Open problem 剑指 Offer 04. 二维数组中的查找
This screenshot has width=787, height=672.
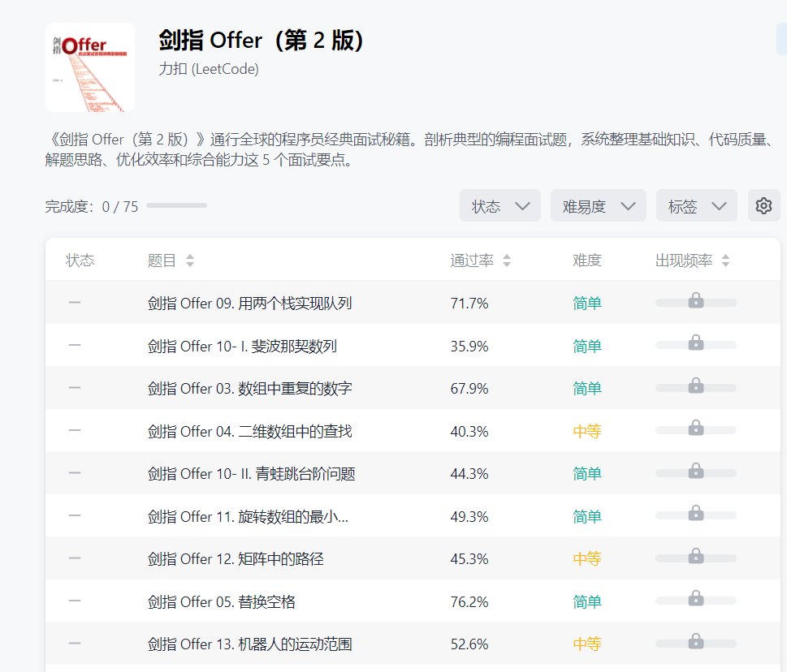tap(249, 431)
